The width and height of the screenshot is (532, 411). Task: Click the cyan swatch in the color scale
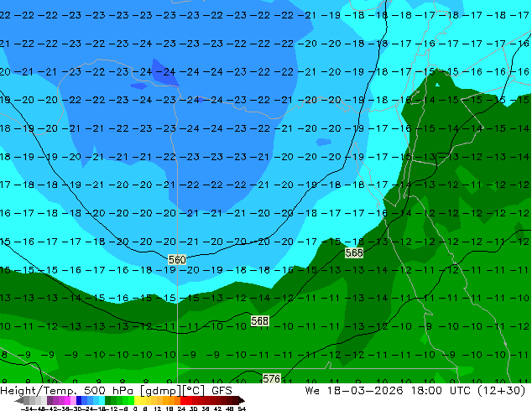pyautogui.click(x=102, y=400)
